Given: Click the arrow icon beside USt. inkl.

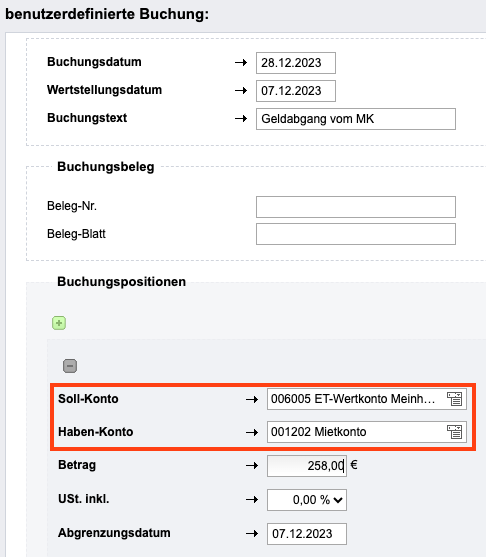Looking at the screenshot, I should click(252, 499).
